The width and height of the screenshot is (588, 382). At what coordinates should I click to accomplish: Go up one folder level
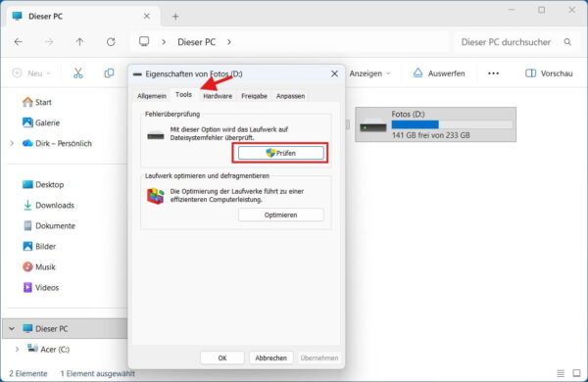[80, 42]
